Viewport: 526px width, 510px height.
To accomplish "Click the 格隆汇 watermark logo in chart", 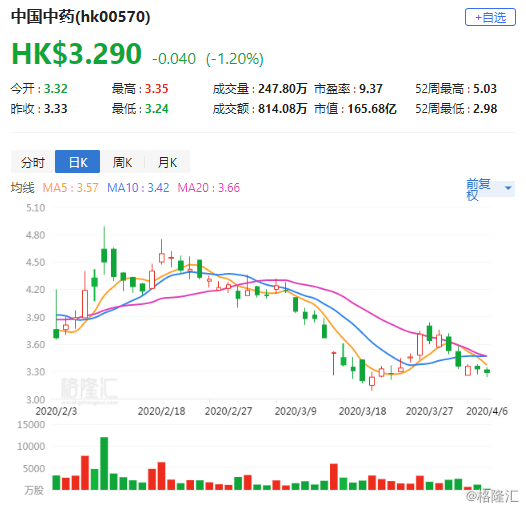I will pyautogui.click(x=89, y=390).
